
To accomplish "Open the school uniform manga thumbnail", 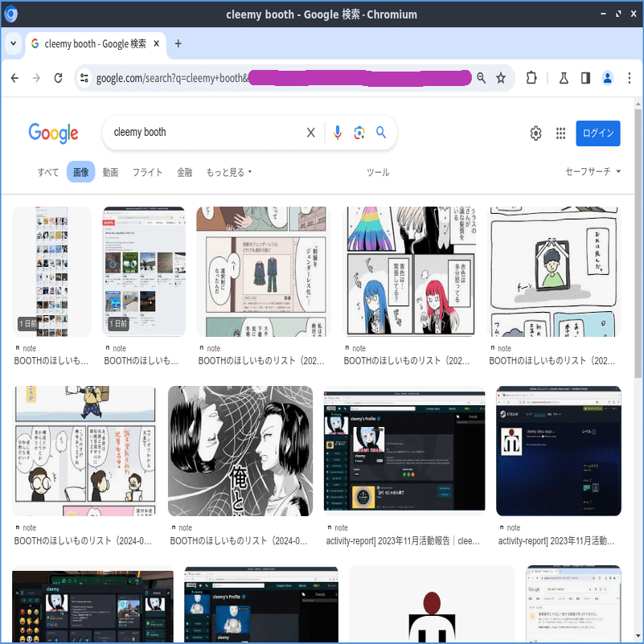I will pyautogui.click(x=263, y=272).
